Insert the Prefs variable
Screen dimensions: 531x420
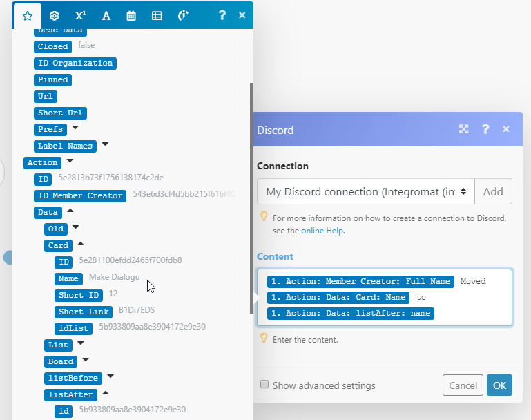(x=50, y=129)
